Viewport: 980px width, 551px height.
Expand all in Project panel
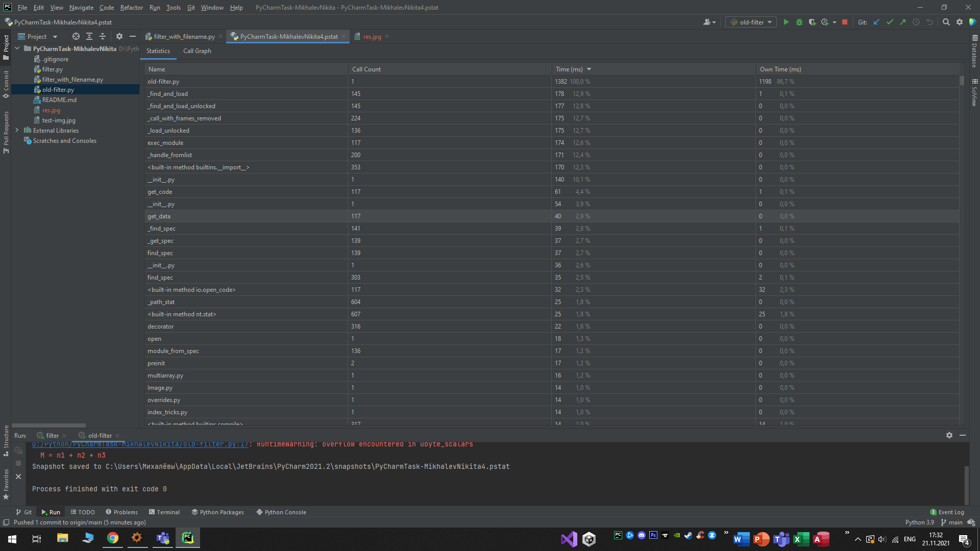[89, 36]
